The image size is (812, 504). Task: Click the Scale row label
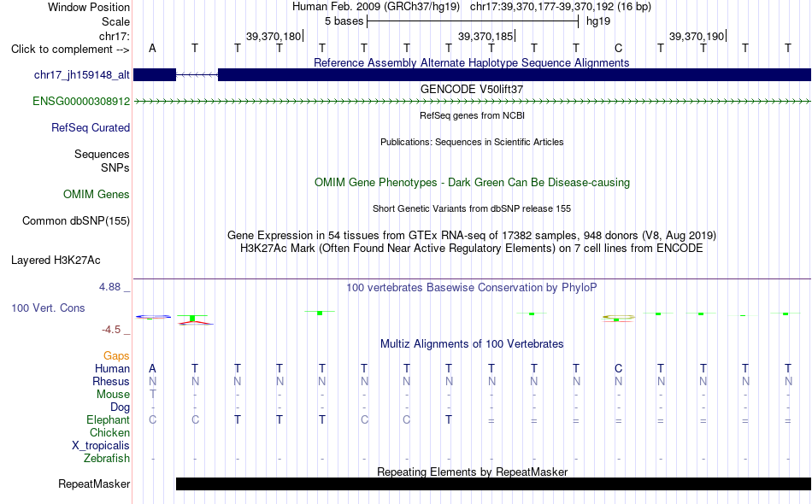pyautogui.click(x=115, y=21)
